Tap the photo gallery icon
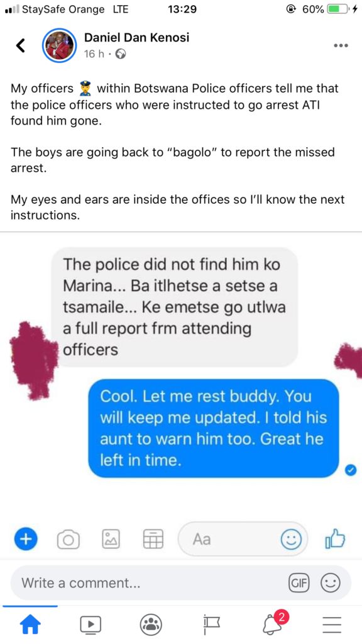Viewport: 362px width, 644px height. coord(111,538)
